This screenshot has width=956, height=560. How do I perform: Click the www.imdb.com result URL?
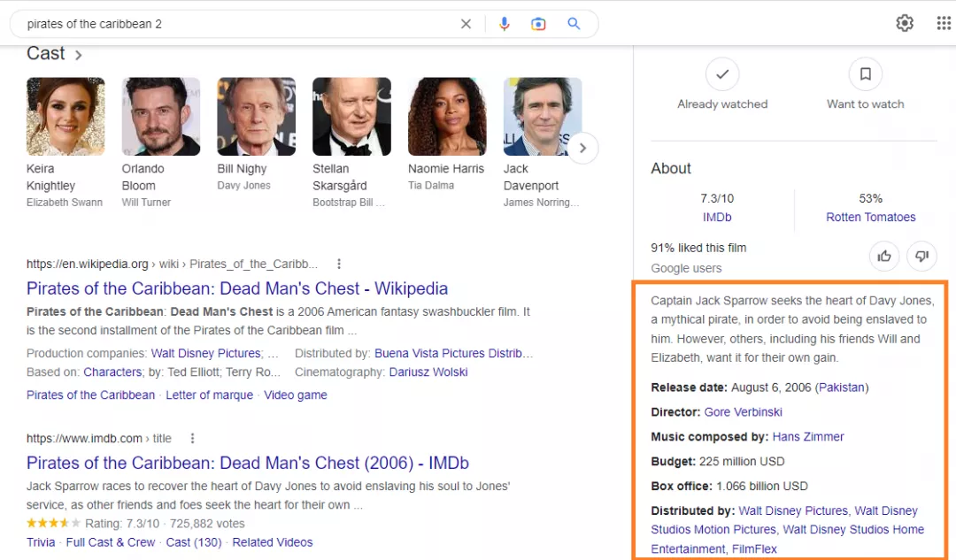coord(99,438)
